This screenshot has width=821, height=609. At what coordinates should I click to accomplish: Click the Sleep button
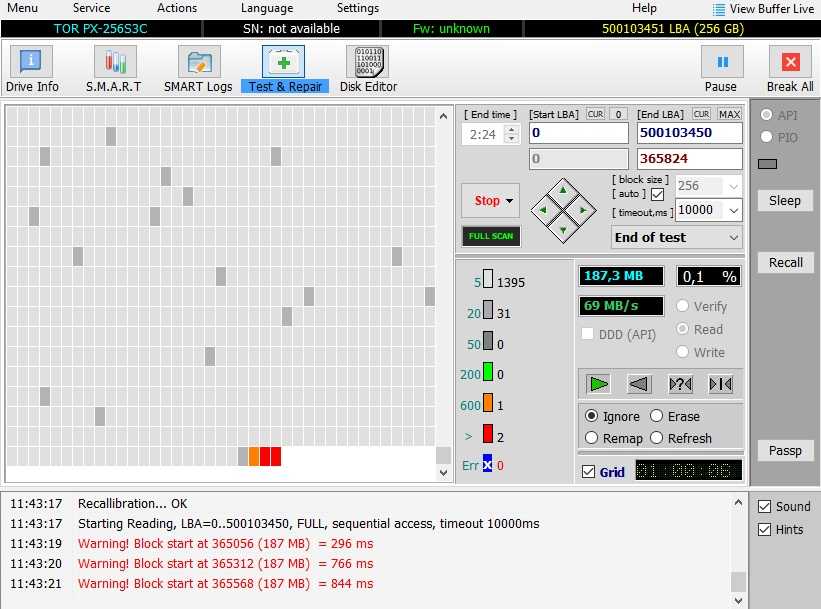tap(785, 201)
